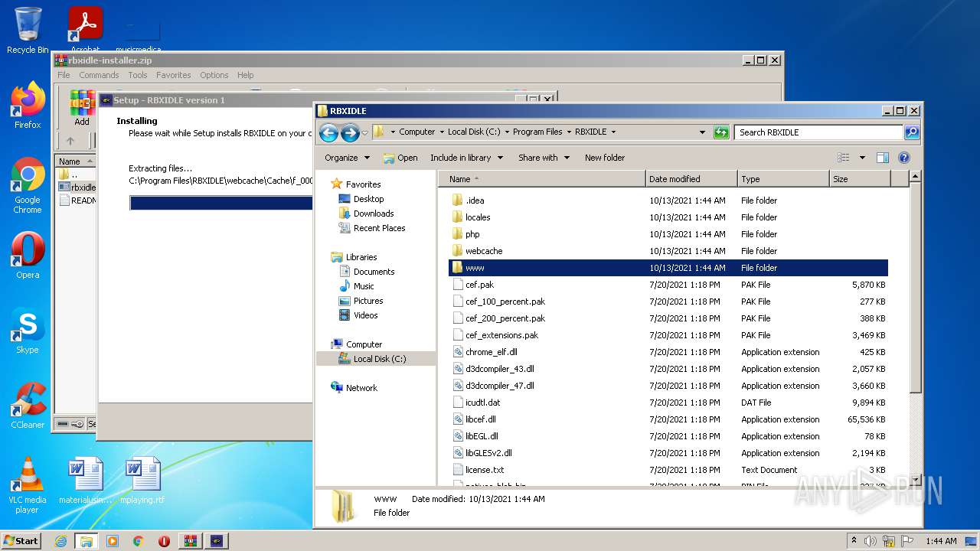This screenshot has height=551, width=980.
Task: Open the address bar history dropdown
Action: pyautogui.click(x=702, y=132)
